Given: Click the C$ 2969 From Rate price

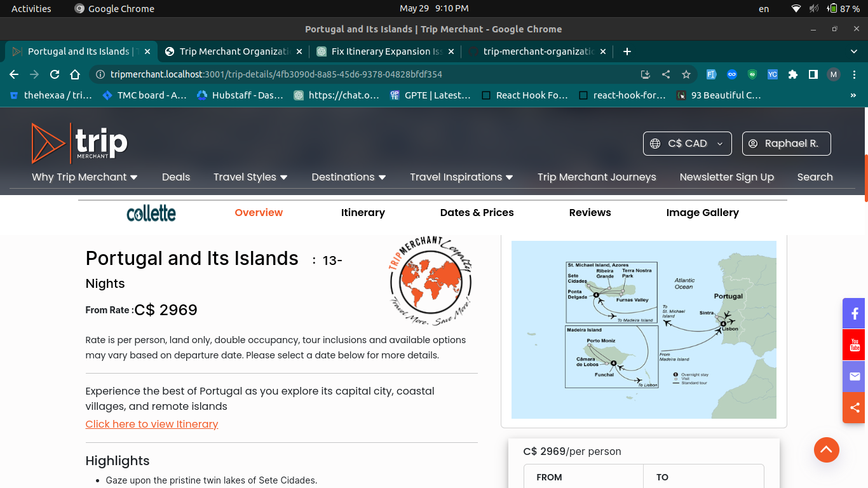Looking at the screenshot, I should click(166, 310).
